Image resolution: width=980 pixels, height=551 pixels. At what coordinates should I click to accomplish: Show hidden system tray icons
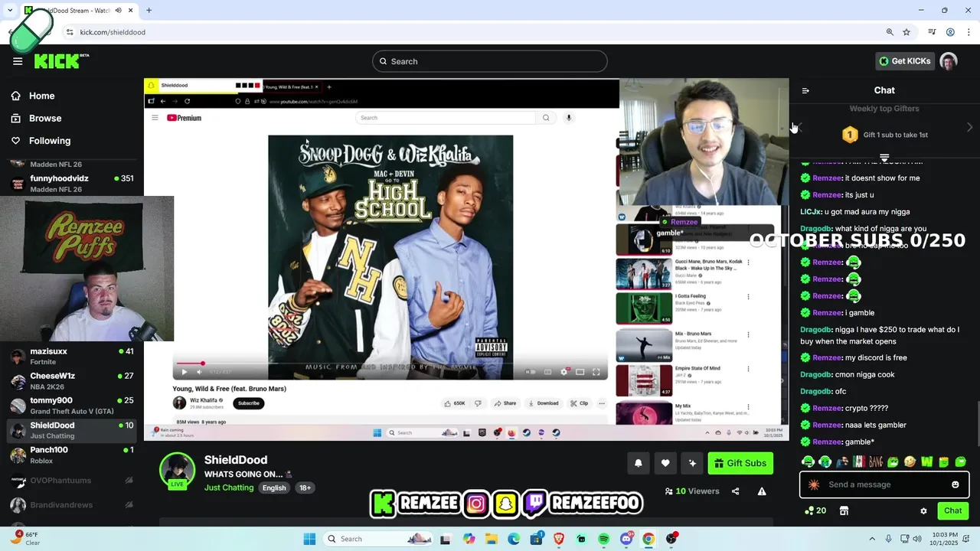pos(874,539)
